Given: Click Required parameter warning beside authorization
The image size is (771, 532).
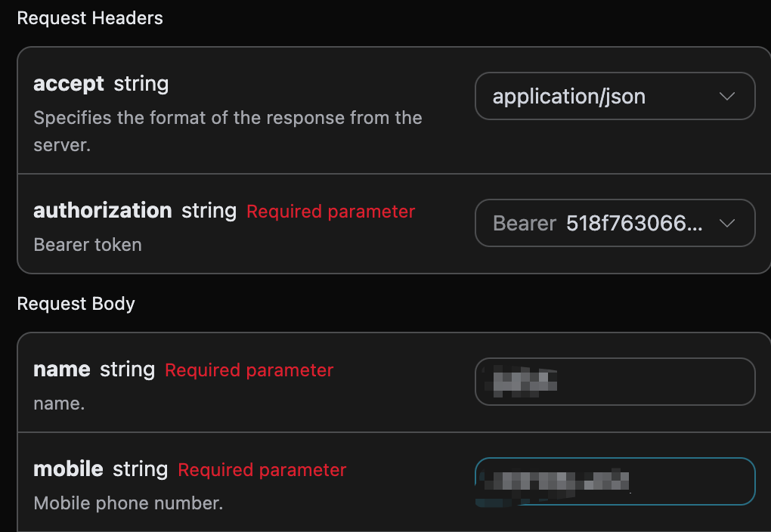Looking at the screenshot, I should pos(331,212).
